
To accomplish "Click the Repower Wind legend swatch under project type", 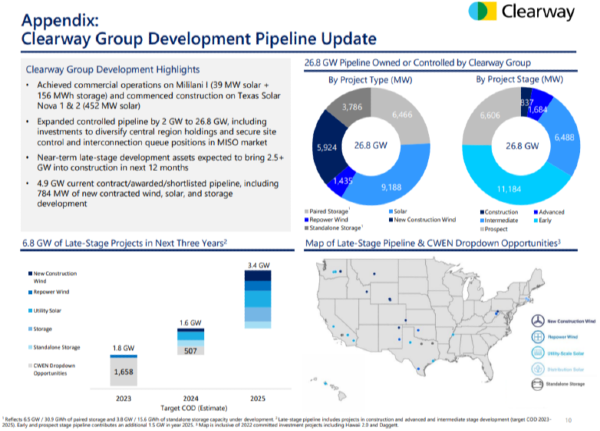I will [x=306, y=220].
